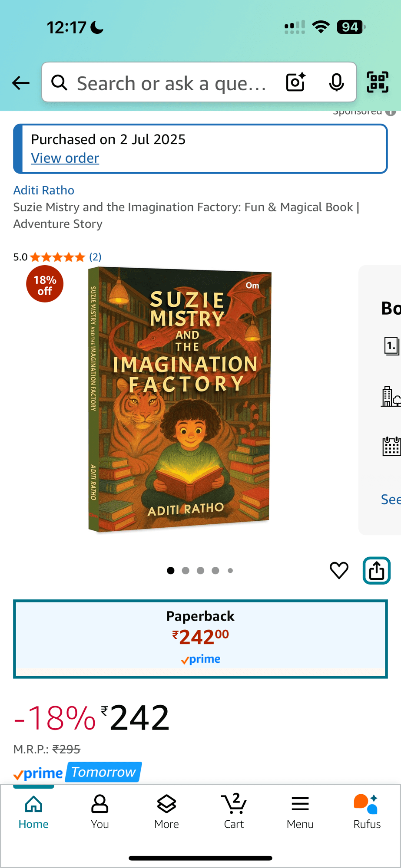Tap the View order link
Screen dimensions: 401x868
pos(65,158)
